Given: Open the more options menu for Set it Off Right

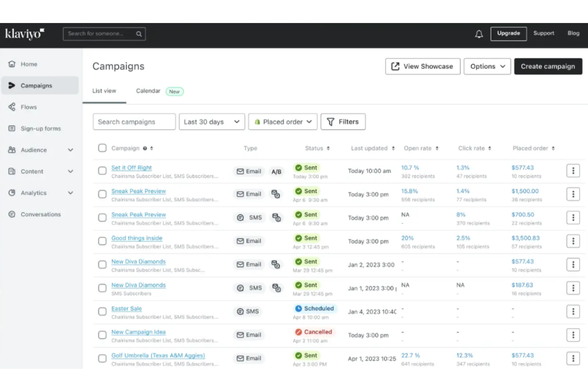Looking at the screenshot, I should click(573, 171).
